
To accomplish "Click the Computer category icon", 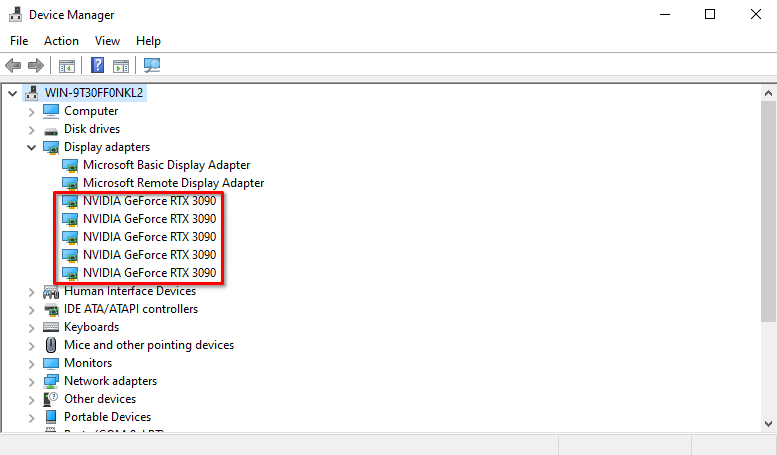I will click(x=51, y=111).
